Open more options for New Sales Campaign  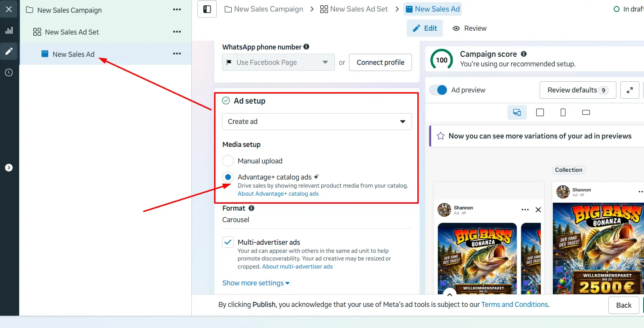[x=177, y=10]
